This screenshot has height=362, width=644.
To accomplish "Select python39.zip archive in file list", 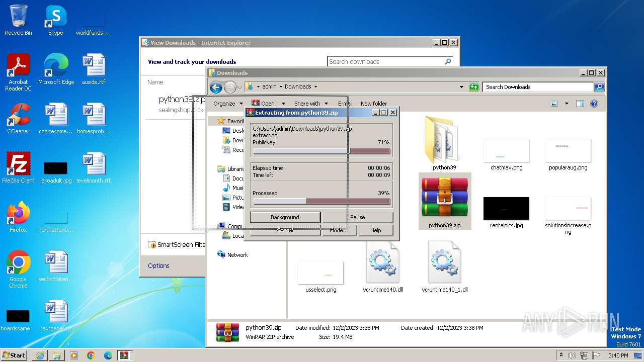I will click(x=445, y=201).
